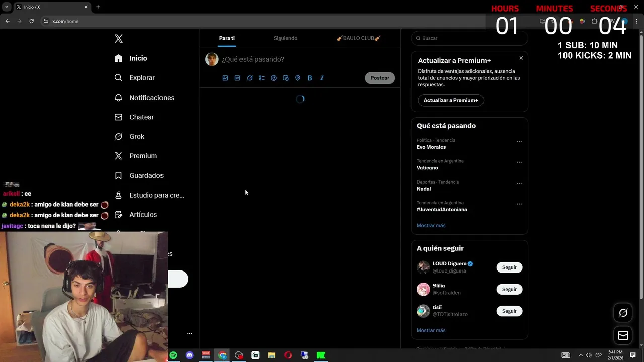Switch to the Siguiendo tab
This screenshot has height=362, width=644.
(286, 38)
